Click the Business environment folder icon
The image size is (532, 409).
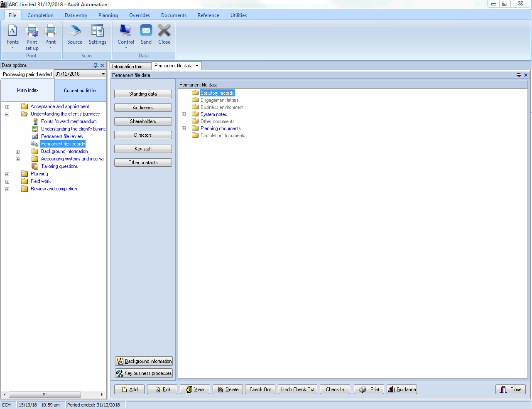[195, 107]
